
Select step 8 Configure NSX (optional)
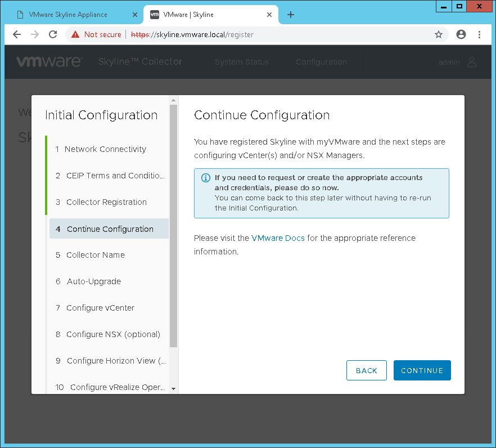(x=108, y=334)
